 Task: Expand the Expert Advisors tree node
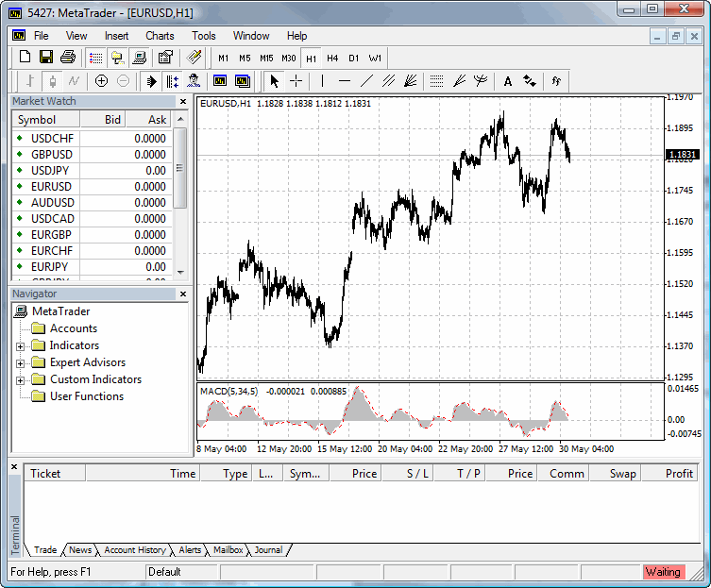20,363
